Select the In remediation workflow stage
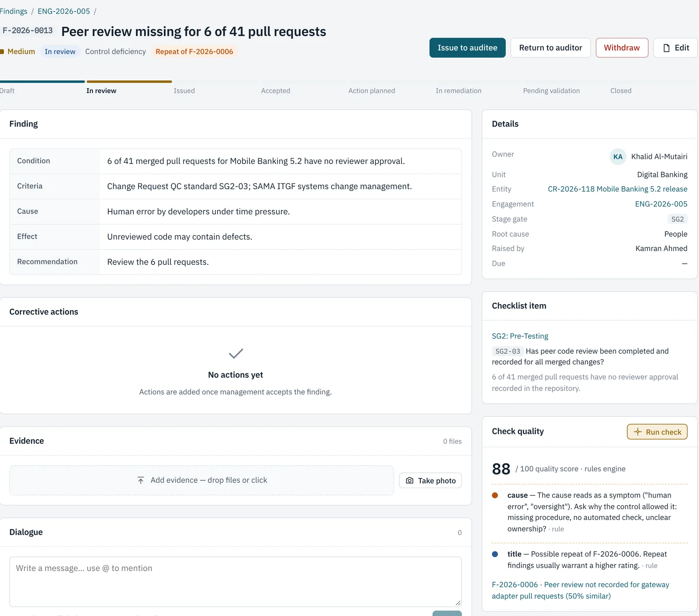The height and width of the screenshot is (616, 699). pyautogui.click(x=458, y=90)
